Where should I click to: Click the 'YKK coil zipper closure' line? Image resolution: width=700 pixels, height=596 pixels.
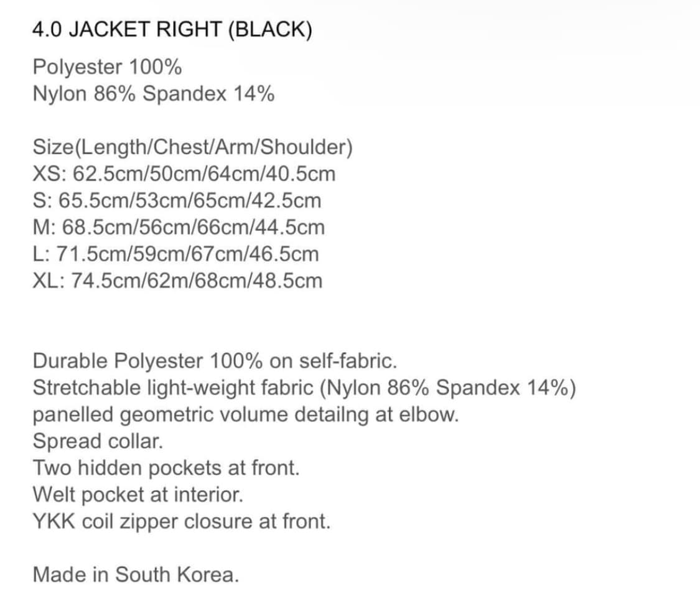point(181,521)
